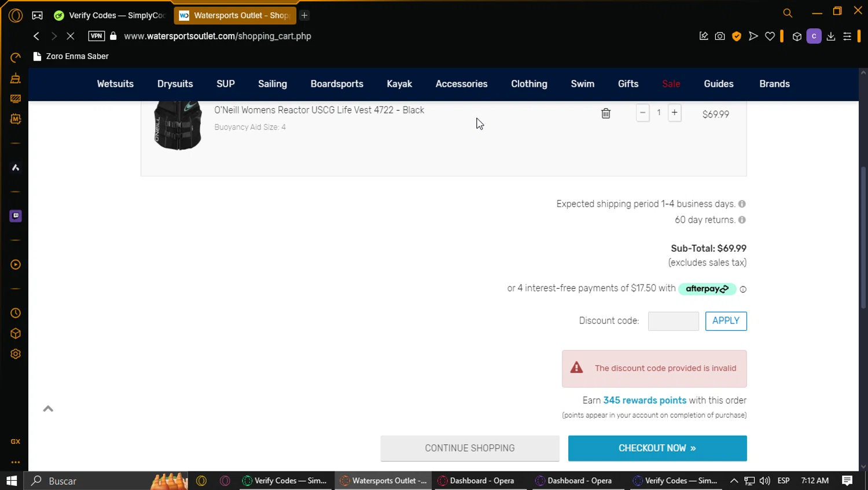Open the Kayak category
868x490 pixels.
point(399,84)
